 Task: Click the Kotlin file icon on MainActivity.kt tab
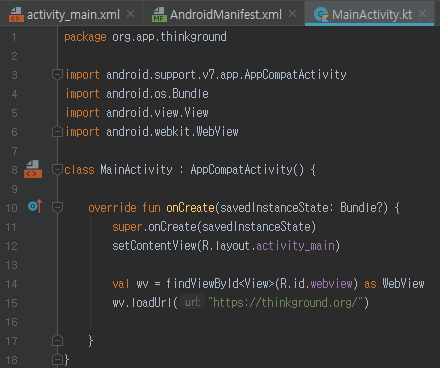point(321,15)
